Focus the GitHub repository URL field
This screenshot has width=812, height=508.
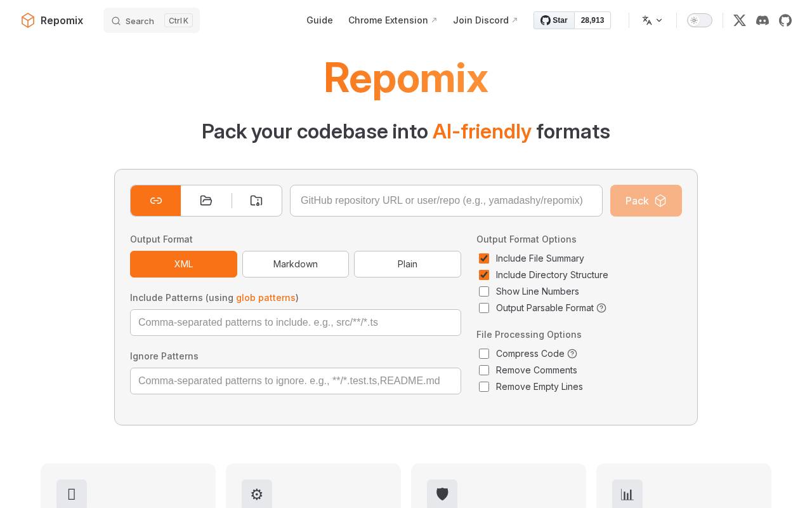pyautogui.click(x=446, y=201)
